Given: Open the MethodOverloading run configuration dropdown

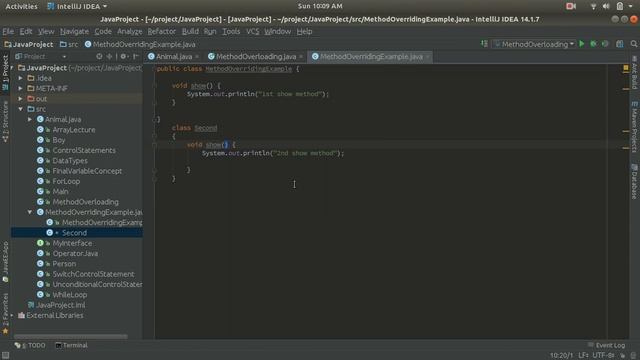Looking at the screenshot, I should (x=534, y=44).
